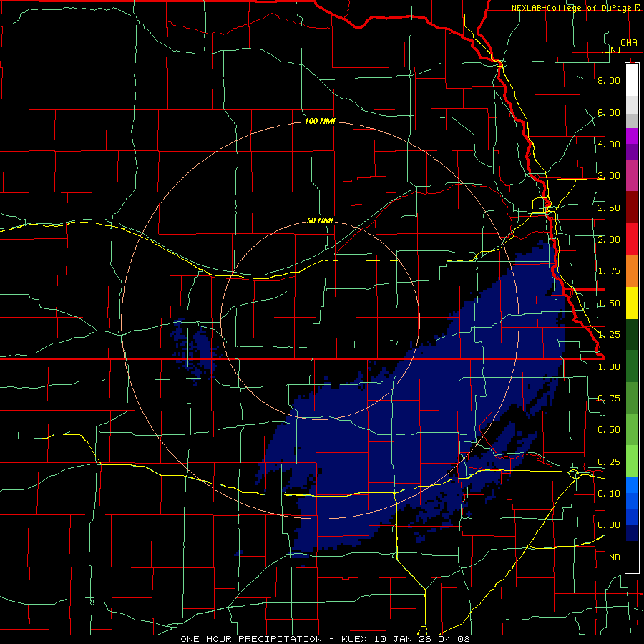Screen dimensions: 644x644
Task: Click the 'OHA' product code label
Action: coord(629,43)
